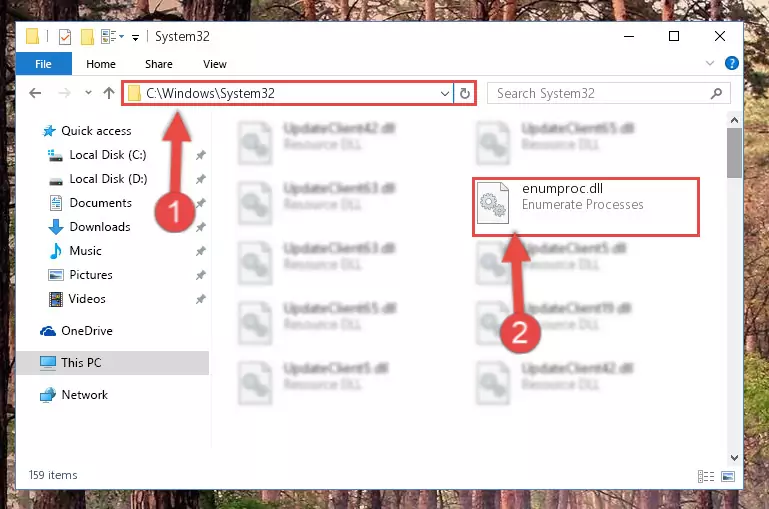Click the This PC monitor icon
The image size is (769, 509).
coord(48,363)
